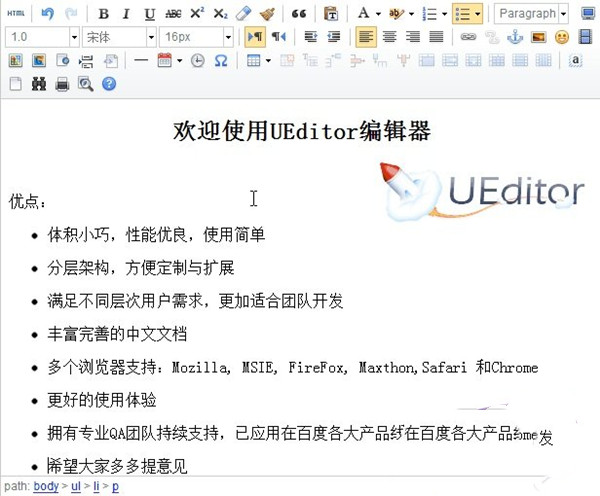Insert a video
Viewport: 600px width, 496px height.
pyautogui.click(x=585, y=37)
